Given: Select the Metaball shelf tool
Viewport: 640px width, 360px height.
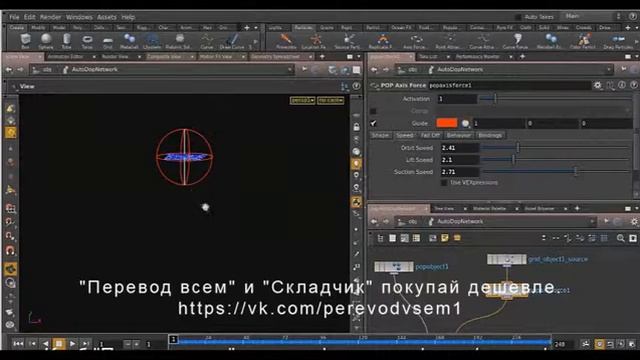Looking at the screenshot, I should (x=129, y=41).
